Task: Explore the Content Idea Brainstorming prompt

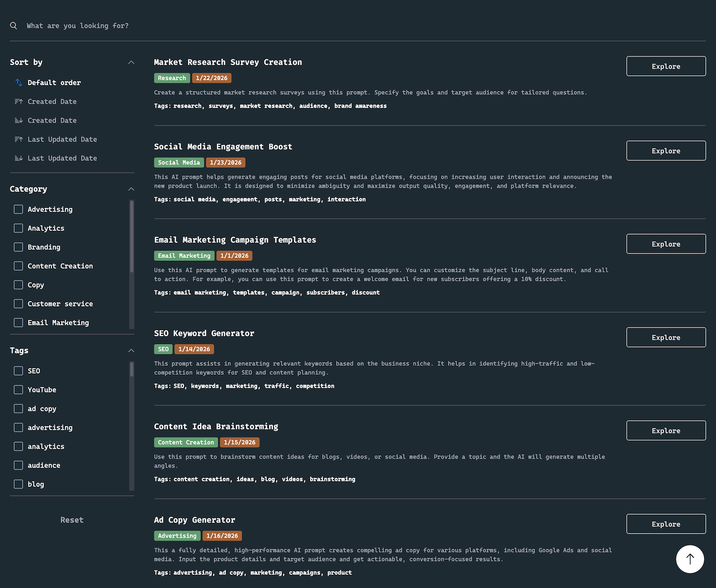Action: 666,431
